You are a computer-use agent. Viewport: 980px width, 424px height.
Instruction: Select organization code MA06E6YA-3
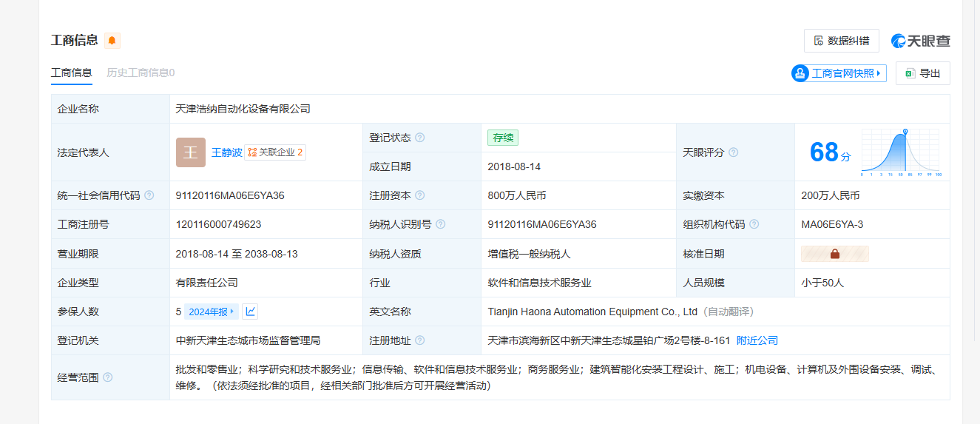tap(832, 224)
